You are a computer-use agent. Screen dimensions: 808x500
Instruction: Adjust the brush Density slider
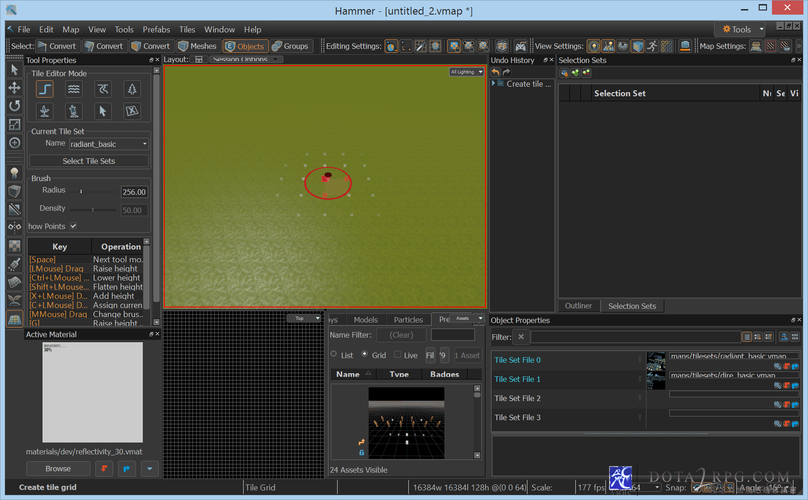click(x=93, y=209)
